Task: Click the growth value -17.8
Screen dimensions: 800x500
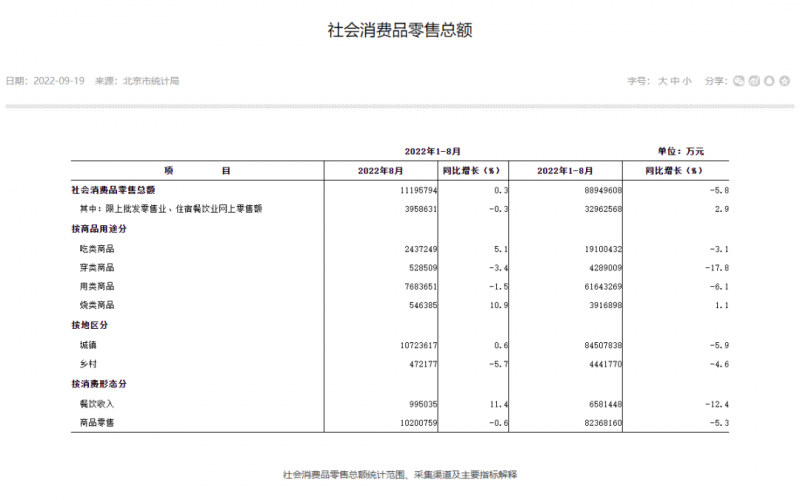Action: [x=717, y=268]
